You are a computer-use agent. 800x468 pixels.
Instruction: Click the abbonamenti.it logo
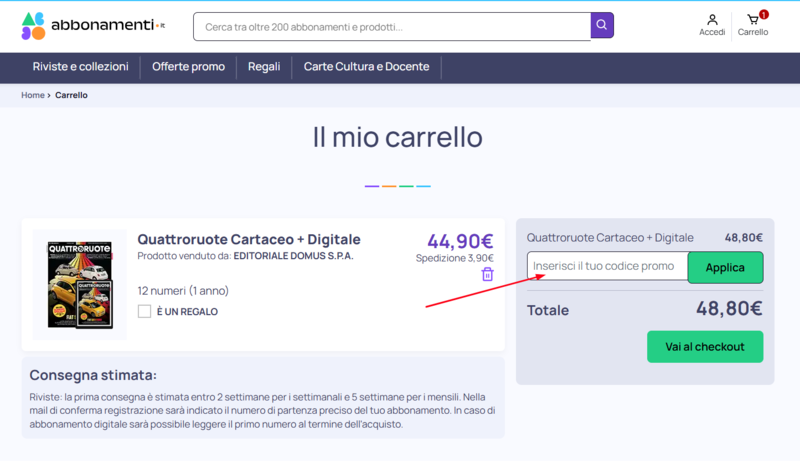point(93,26)
